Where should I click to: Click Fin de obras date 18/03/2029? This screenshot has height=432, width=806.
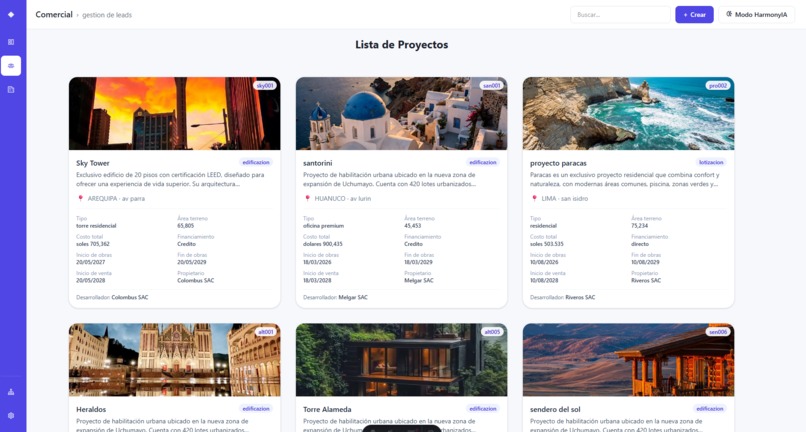click(x=418, y=262)
